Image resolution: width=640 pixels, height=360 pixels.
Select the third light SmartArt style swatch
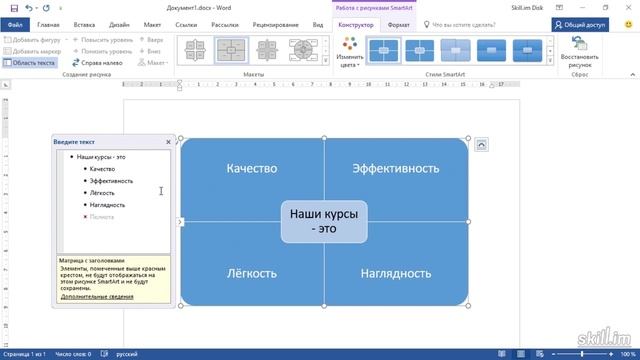tap(456, 50)
